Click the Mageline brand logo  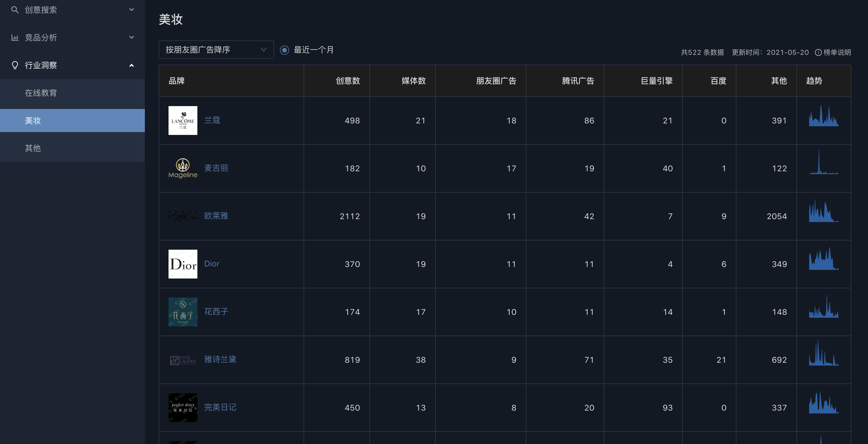point(183,168)
